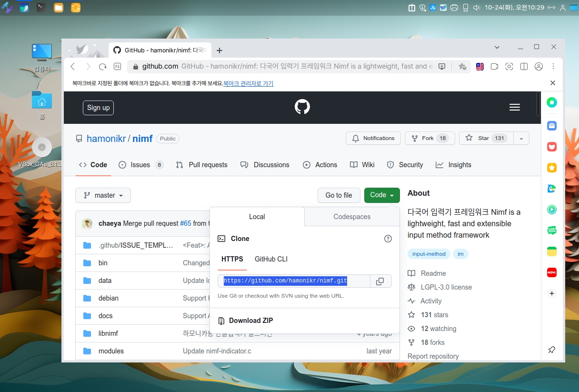The height and width of the screenshot is (392, 579).
Task: Reload the page with browser refresh icon
Action: coord(102,67)
